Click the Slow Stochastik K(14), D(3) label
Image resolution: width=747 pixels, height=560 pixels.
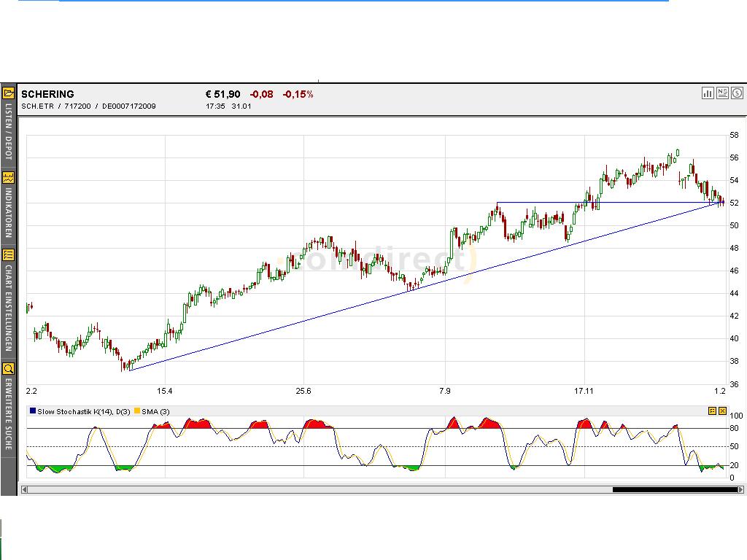(84, 411)
